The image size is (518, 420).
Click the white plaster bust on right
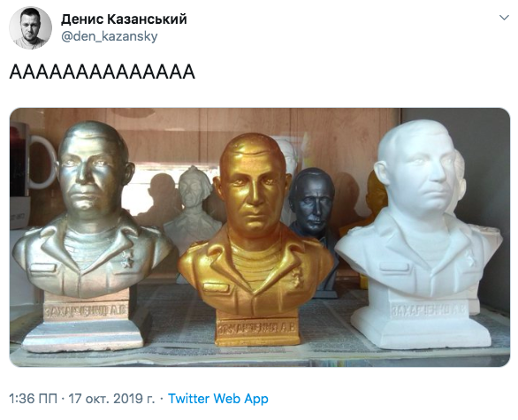[x=418, y=232]
